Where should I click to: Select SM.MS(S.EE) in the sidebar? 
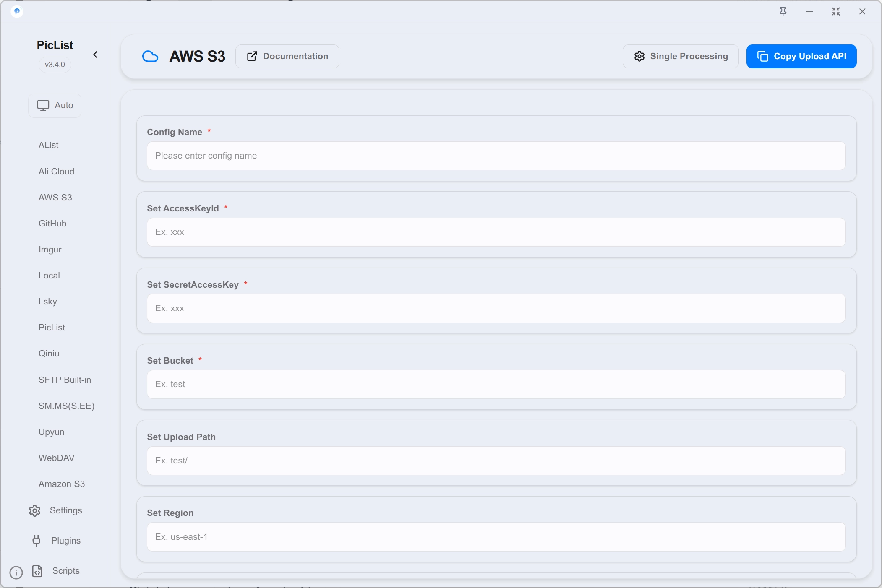click(67, 406)
